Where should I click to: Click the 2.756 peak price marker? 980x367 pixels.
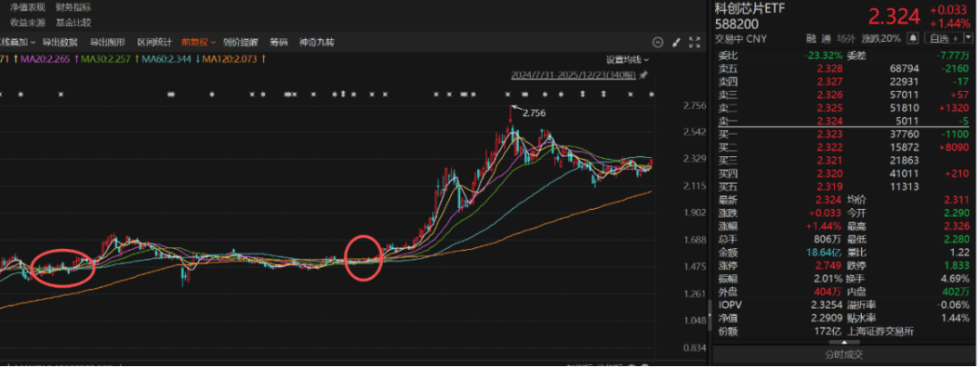[x=537, y=114]
